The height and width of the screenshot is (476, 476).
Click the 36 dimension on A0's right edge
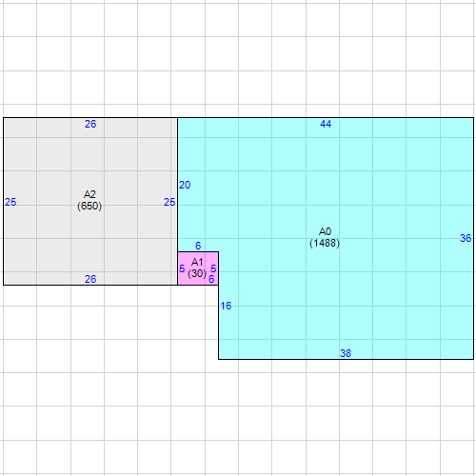[466, 238]
